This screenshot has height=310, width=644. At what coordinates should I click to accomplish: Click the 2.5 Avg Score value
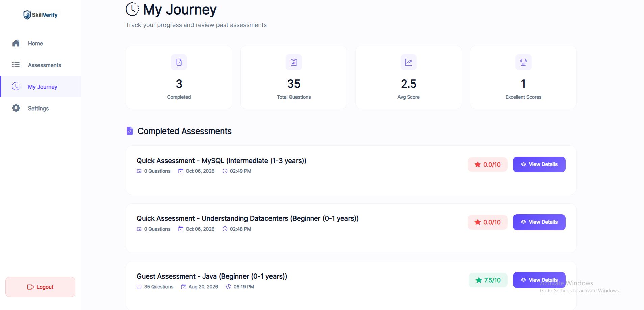coord(409,84)
